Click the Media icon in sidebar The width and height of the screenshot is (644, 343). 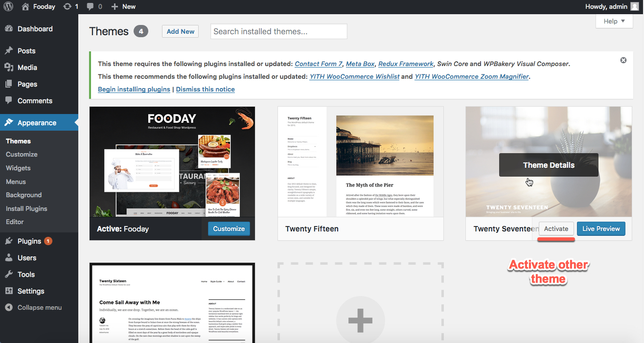(x=9, y=67)
